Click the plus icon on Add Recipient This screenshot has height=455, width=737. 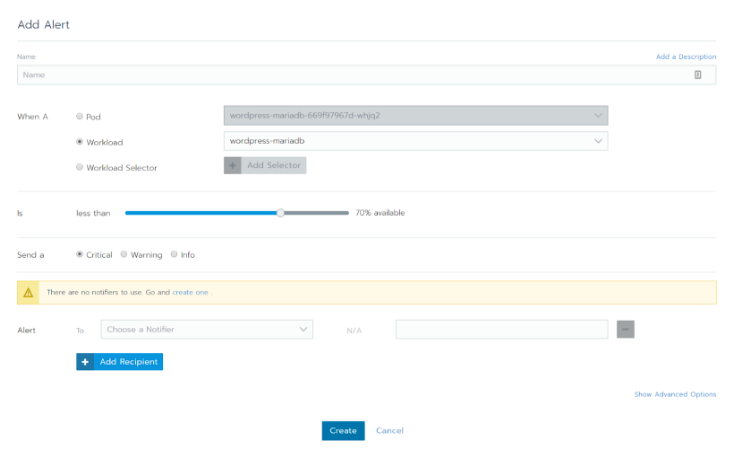tap(86, 361)
